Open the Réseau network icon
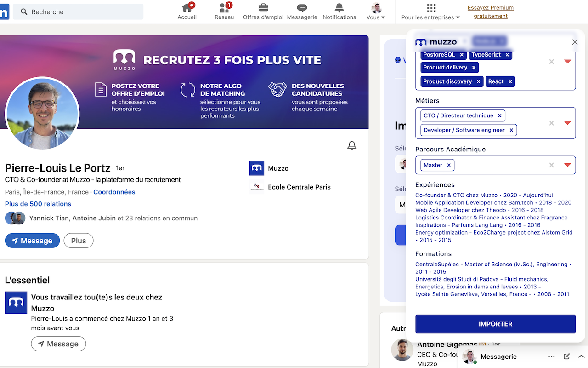588x368 pixels. [x=225, y=7]
